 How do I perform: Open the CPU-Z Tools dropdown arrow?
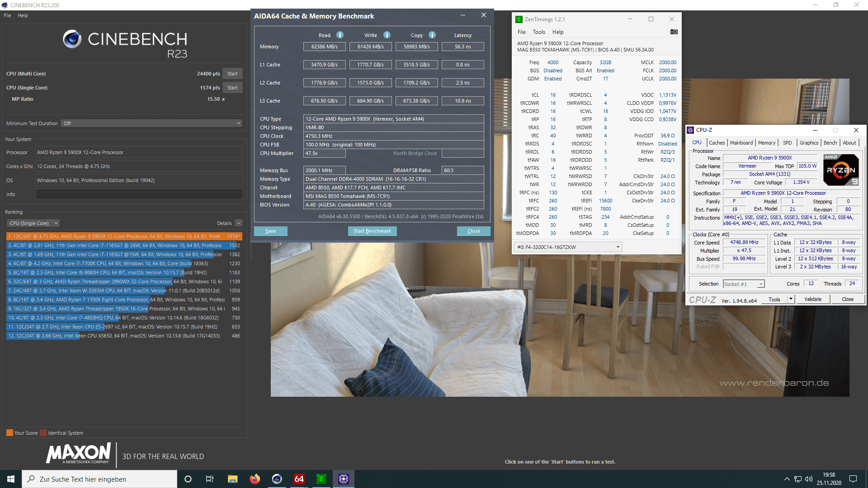791,299
